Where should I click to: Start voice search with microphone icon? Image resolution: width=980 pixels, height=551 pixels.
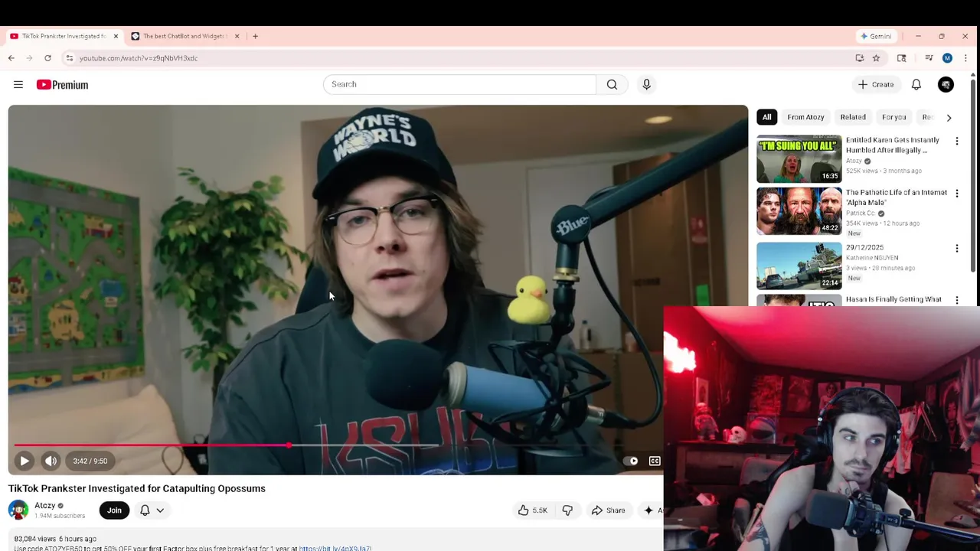coord(646,84)
